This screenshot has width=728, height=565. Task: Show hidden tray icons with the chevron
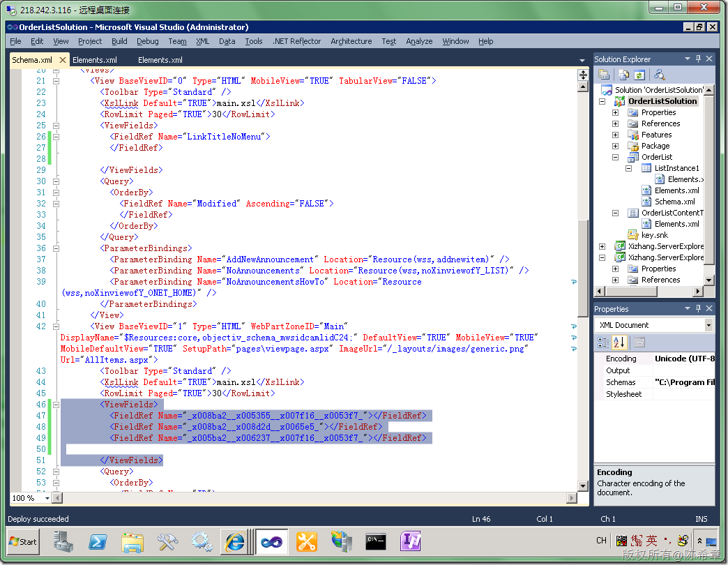tap(699, 541)
